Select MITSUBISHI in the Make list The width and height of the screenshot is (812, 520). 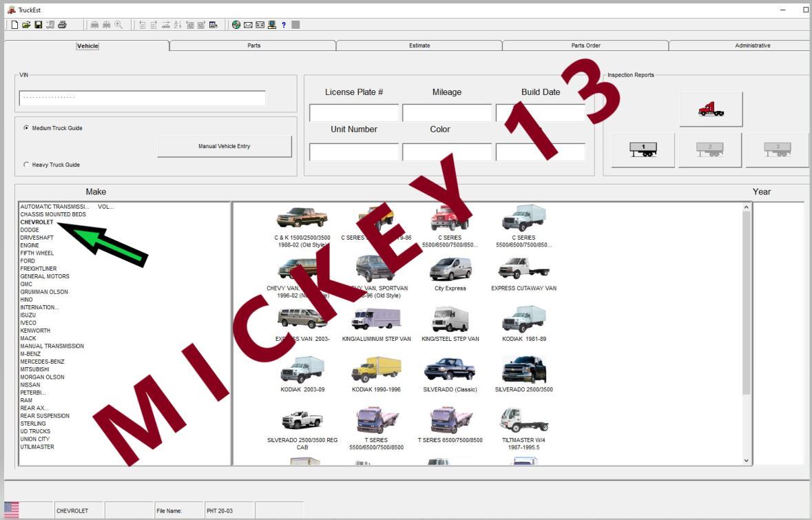coord(34,369)
